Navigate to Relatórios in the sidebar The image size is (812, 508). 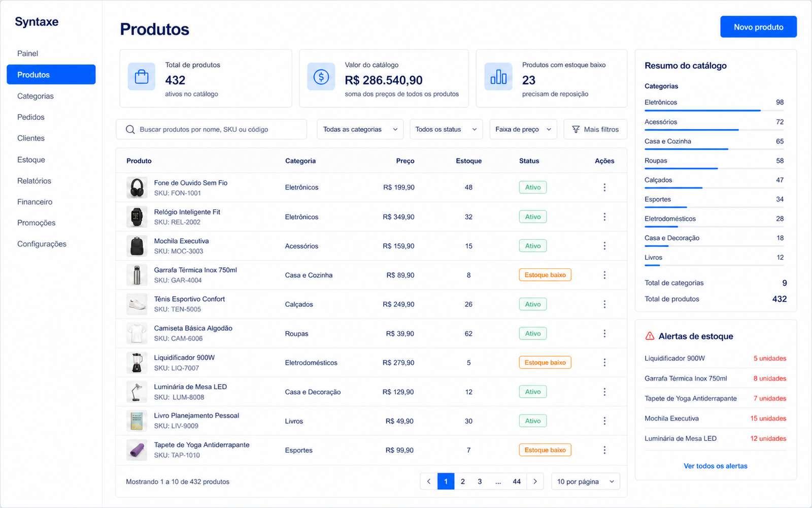(34, 181)
